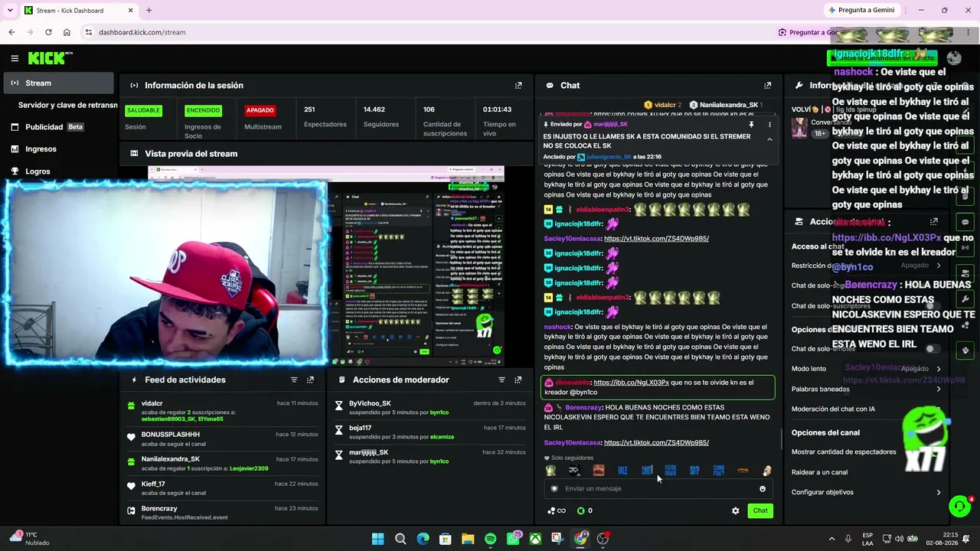Pop out the Información de la sesión panel
Image resolution: width=980 pixels, height=551 pixels.
click(x=518, y=86)
